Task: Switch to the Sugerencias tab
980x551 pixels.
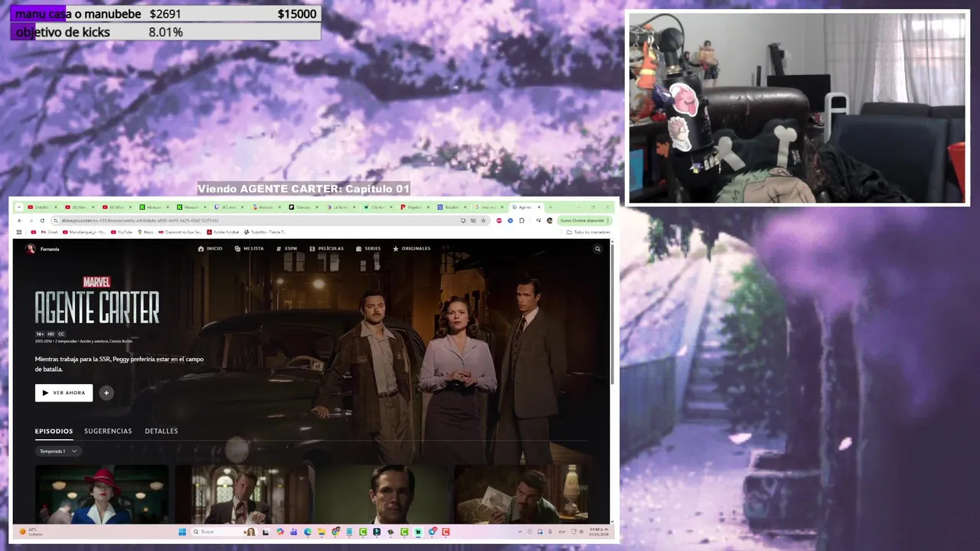Action: 108,431
